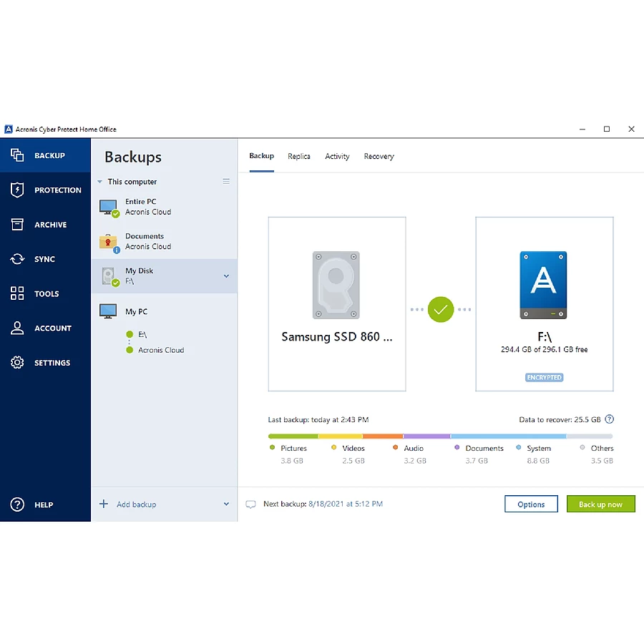Open the Sync arrows icon
This screenshot has height=644, width=644.
17,259
